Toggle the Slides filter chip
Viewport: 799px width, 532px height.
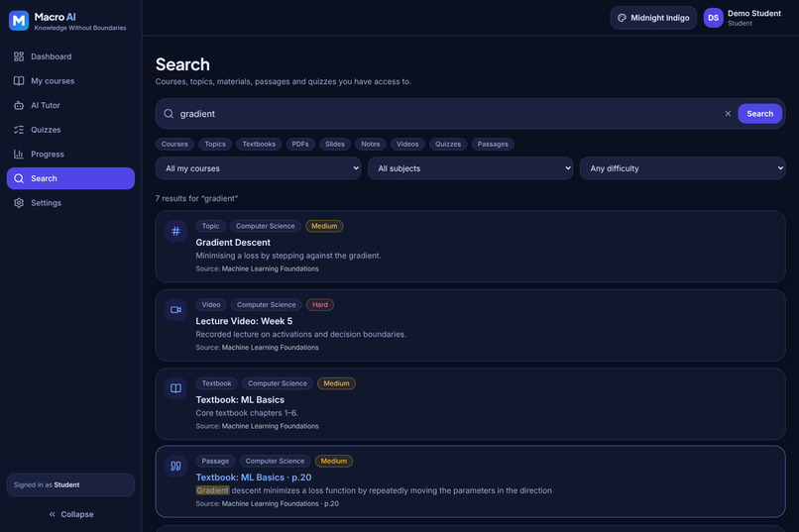[335, 144]
